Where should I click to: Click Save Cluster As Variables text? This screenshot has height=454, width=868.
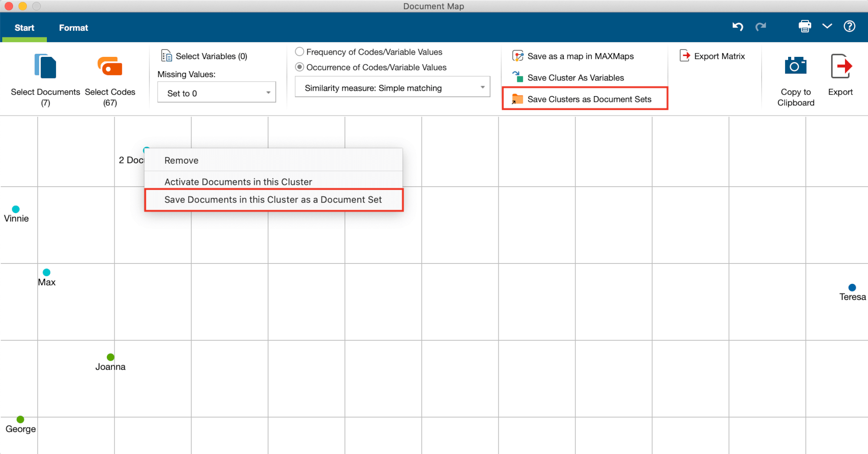tap(575, 78)
